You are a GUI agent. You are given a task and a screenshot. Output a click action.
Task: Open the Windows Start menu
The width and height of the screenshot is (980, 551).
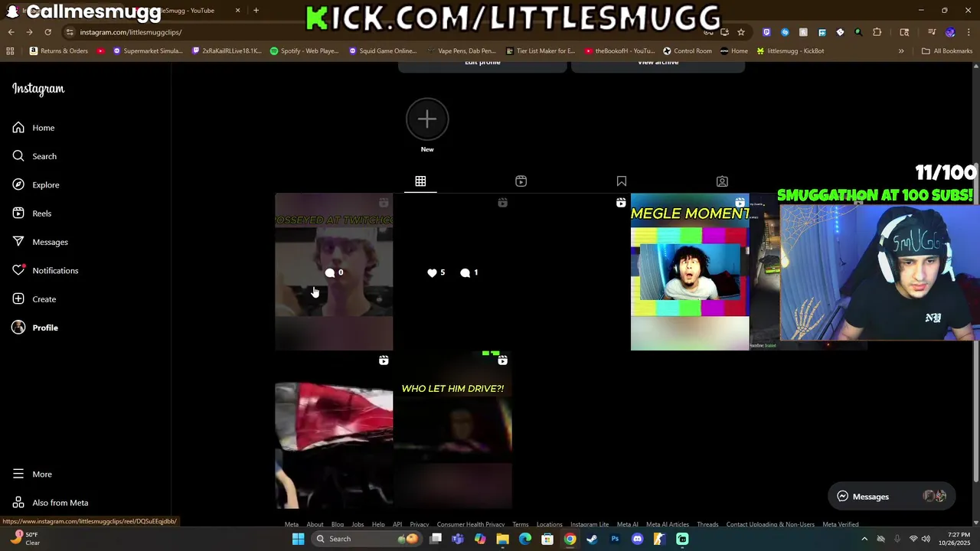pyautogui.click(x=299, y=539)
